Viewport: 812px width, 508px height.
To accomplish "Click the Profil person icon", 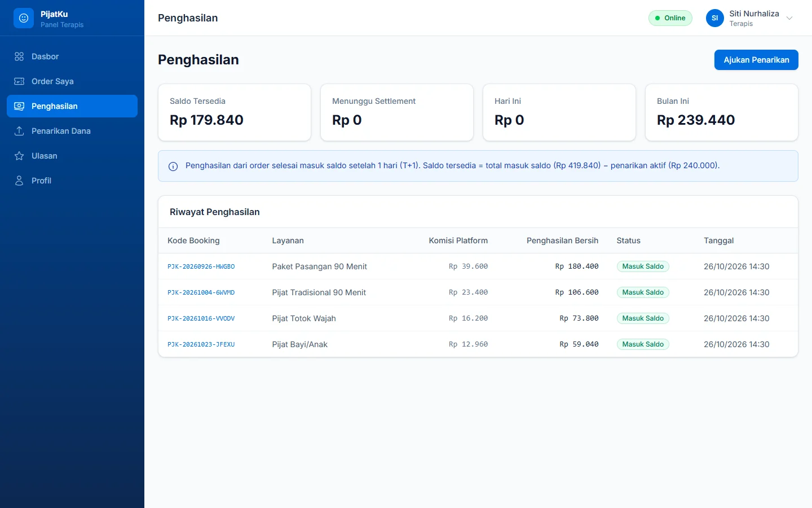I will coord(19,181).
